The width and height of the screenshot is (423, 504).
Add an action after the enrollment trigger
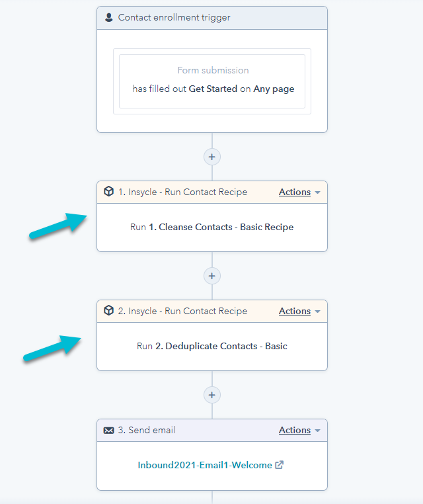point(212,157)
